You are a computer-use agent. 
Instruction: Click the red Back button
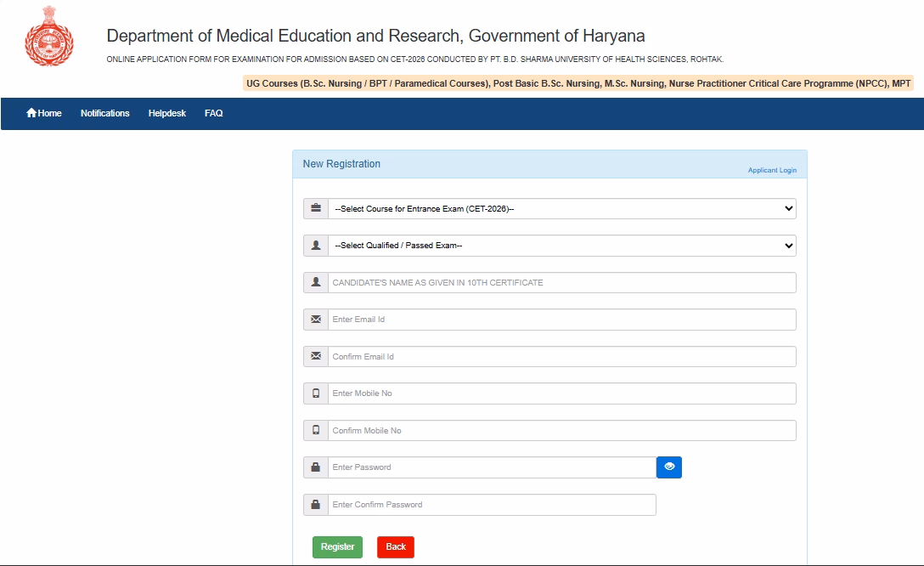coord(396,546)
